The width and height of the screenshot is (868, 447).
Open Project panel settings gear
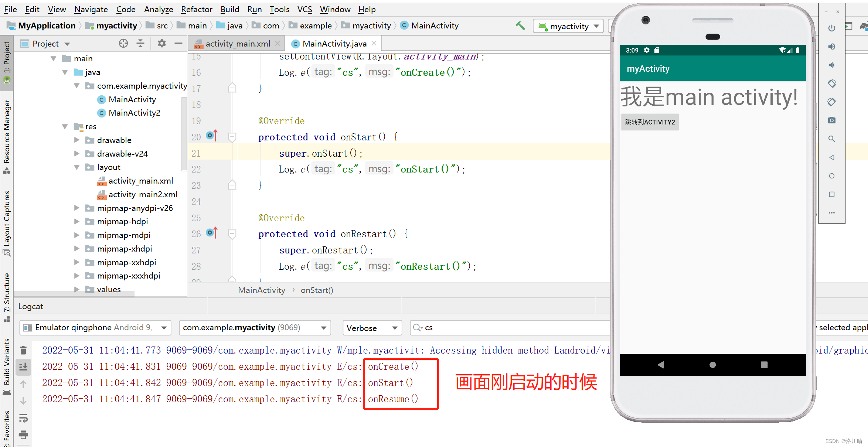pos(161,43)
